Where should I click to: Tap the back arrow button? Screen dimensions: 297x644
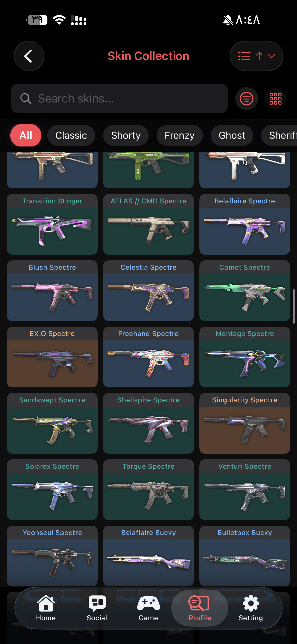click(29, 56)
